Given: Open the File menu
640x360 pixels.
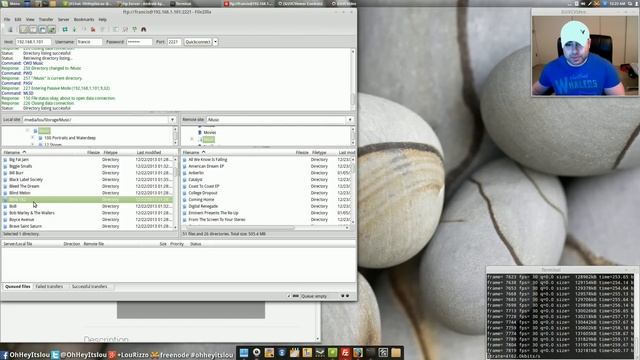Looking at the screenshot, I should (x=7, y=19).
